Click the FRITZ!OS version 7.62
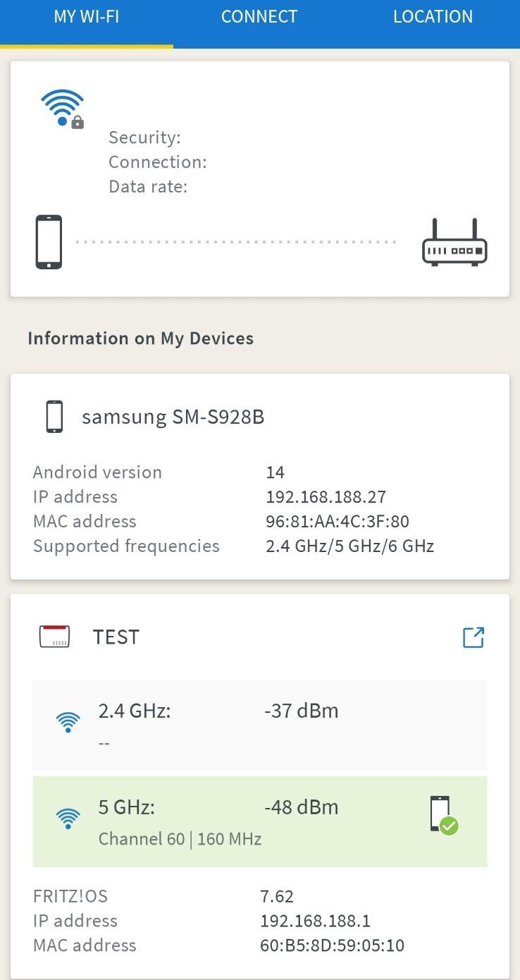Image resolution: width=520 pixels, height=980 pixels. click(277, 896)
